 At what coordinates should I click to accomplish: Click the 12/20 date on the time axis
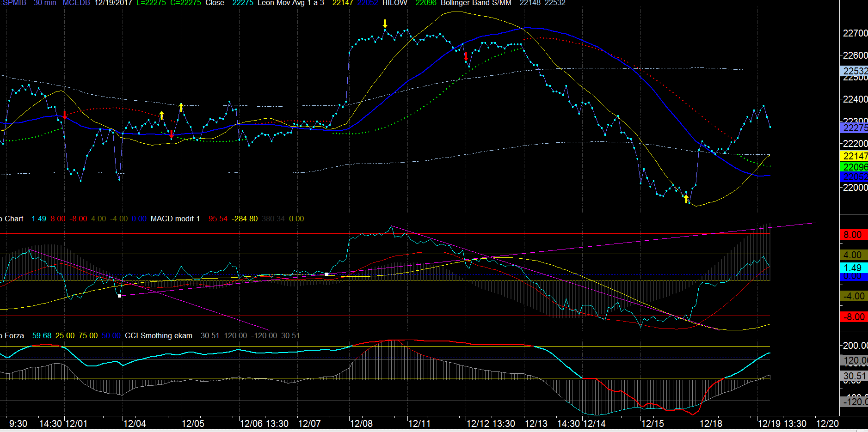pos(827,424)
